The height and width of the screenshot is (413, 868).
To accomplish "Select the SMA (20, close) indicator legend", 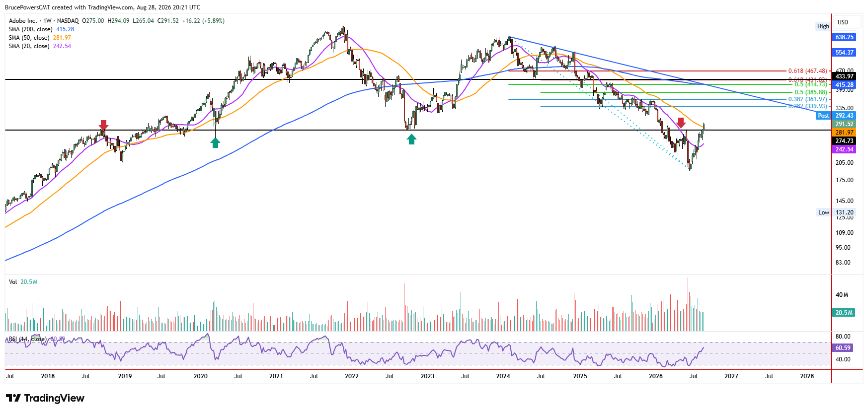I will point(40,46).
